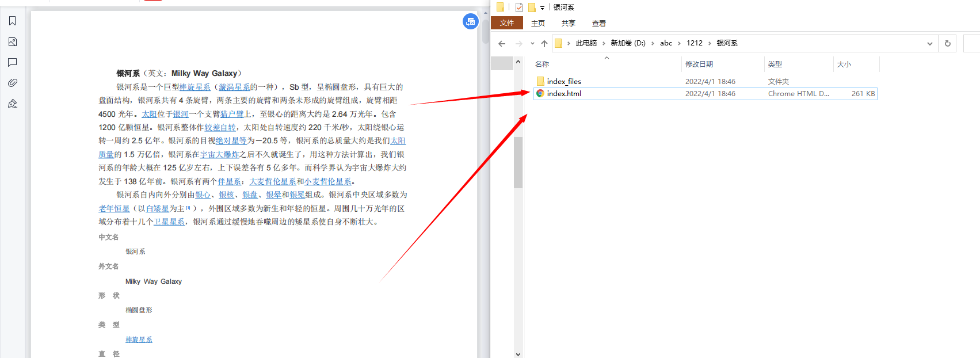
Task: Follow the 棒旋星系 link in first paragraph
Action: coord(195,87)
